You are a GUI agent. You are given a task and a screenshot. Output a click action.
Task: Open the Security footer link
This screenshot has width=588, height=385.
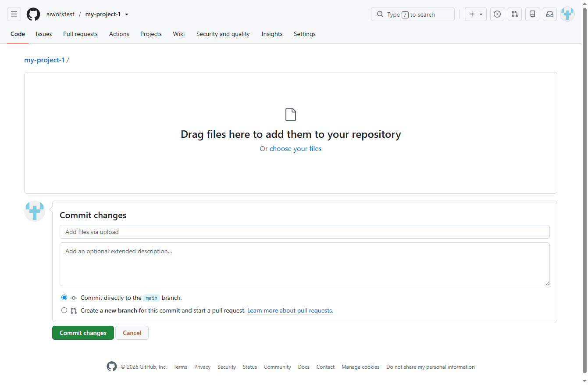pos(227,367)
